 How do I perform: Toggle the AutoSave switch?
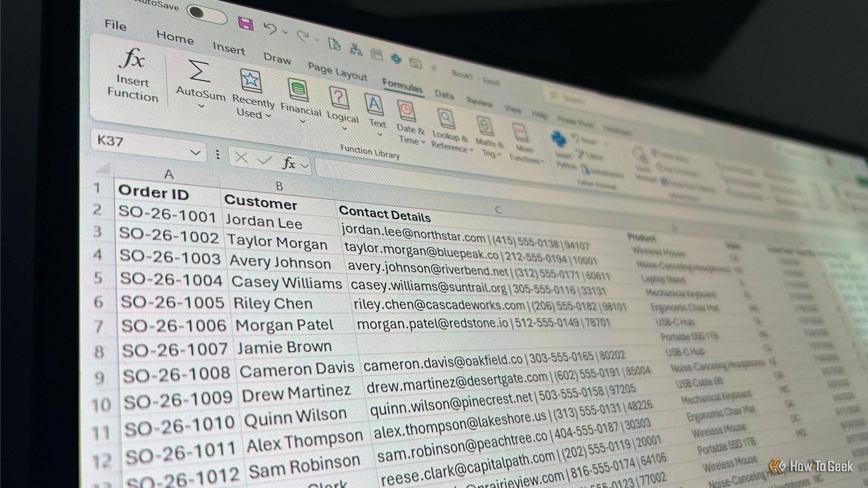click(x=207, y=14)
